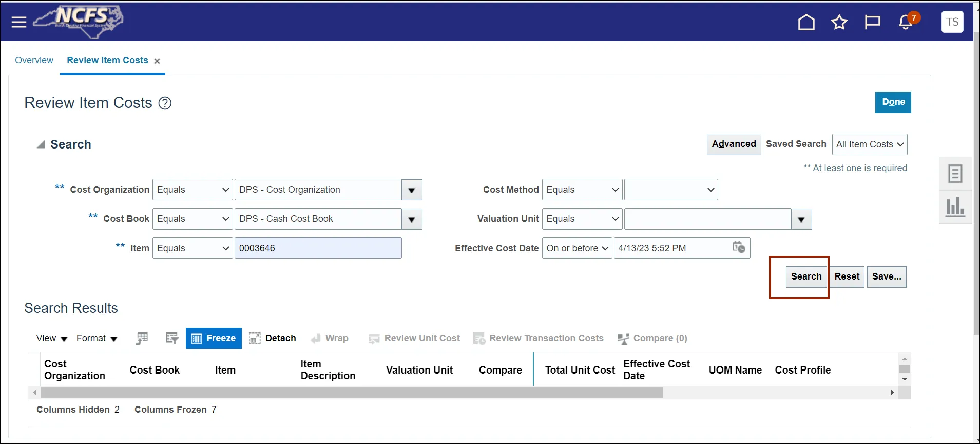Open the date picker calendar icon

(739, 247)
